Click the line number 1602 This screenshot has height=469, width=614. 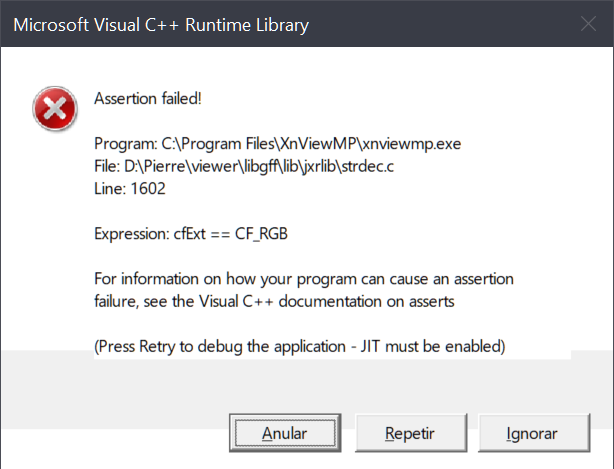tap(148, 189)
